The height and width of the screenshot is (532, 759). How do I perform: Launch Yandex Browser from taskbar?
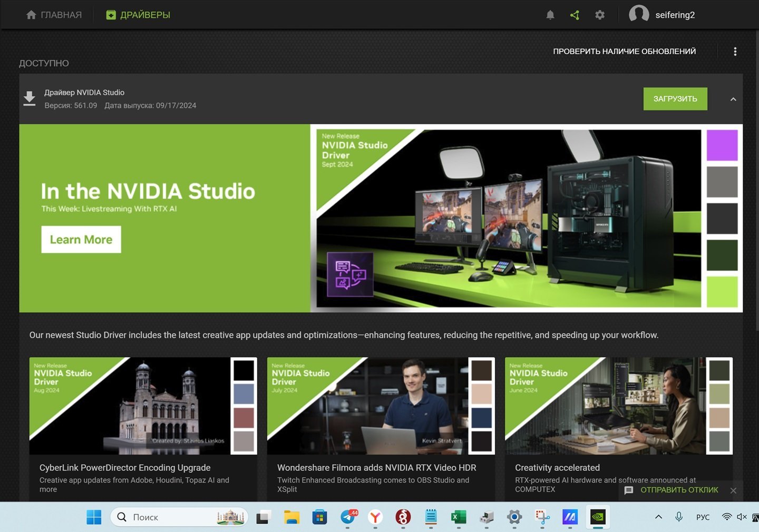coord(375,517)
